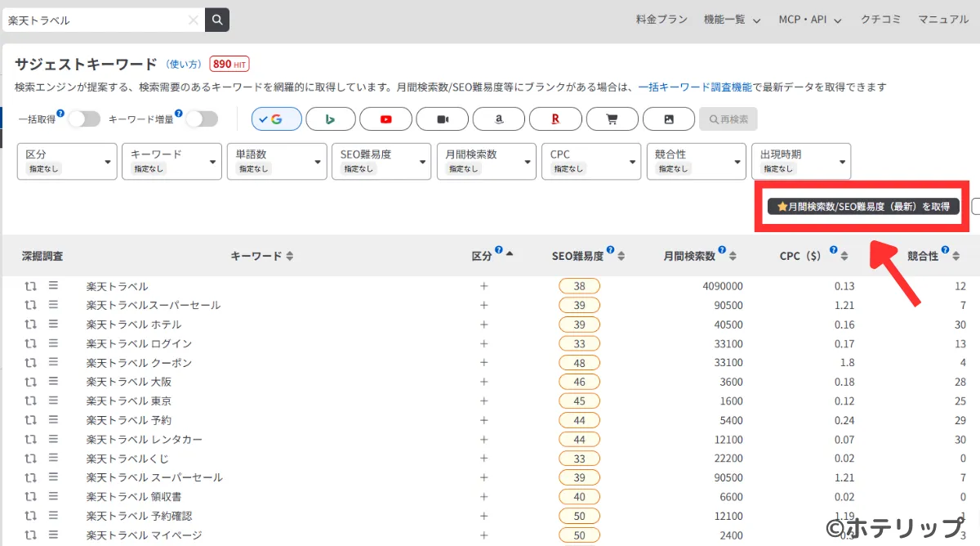980x546 pixels.
Task: Click the 楽天トラベルスーパーセール keyword
Action: click(x=154, y=306)
